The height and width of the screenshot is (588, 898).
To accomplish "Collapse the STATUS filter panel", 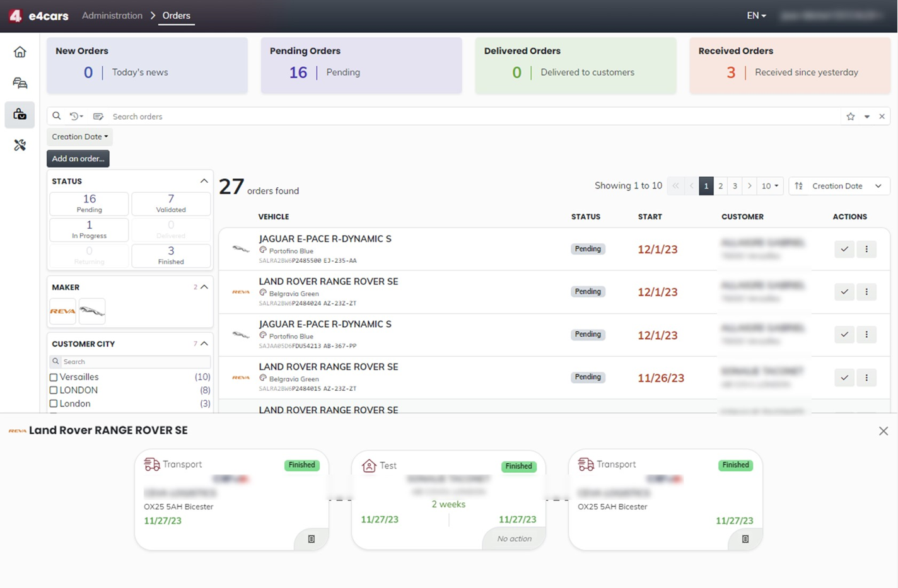I will pyautogui.click(x=204, y=181).
